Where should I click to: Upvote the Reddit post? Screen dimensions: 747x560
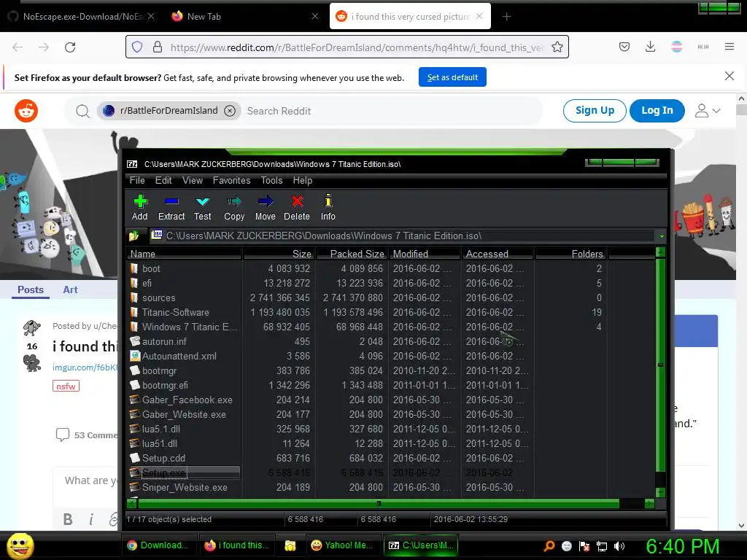point(32,327)
